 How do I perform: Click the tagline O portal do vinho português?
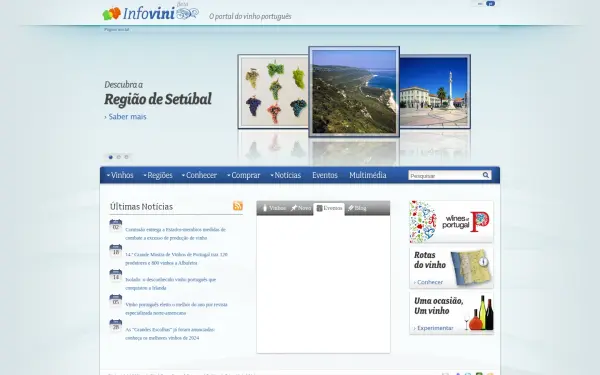point(250,16)
